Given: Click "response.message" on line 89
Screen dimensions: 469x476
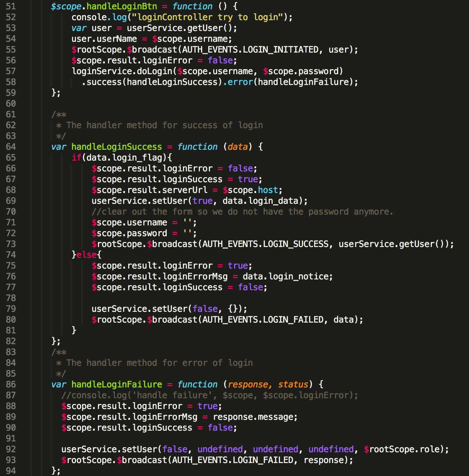Looking at the screenshot, I should point(253,417).
